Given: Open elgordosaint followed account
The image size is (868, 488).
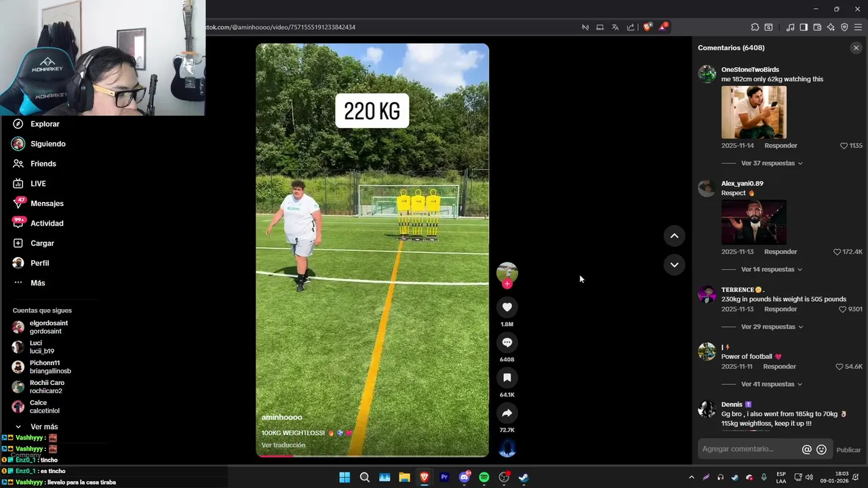Looking at the screenshot, I should tap(40, 327).
